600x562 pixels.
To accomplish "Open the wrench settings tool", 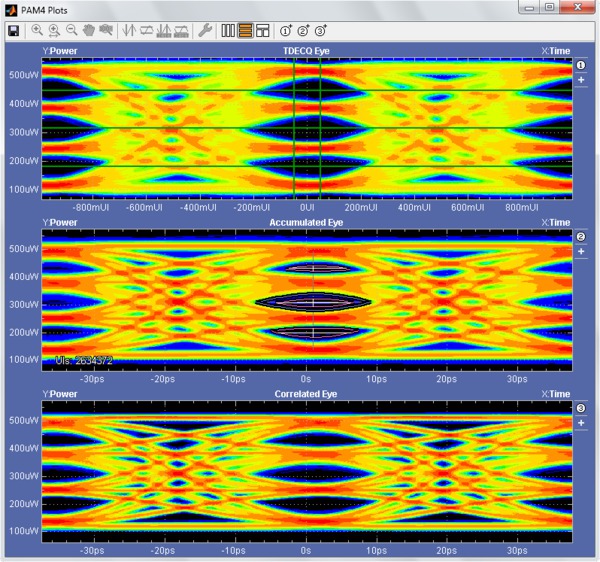I will pyautogui.click(x=205, y=31).
